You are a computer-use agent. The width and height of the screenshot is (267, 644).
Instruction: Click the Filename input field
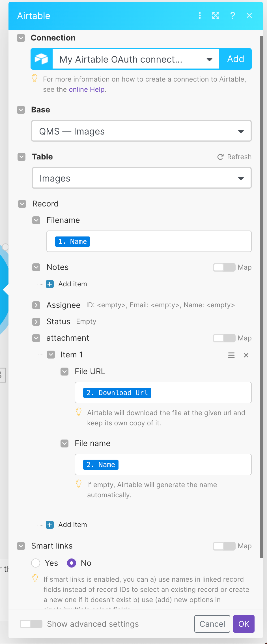(149, 241)
